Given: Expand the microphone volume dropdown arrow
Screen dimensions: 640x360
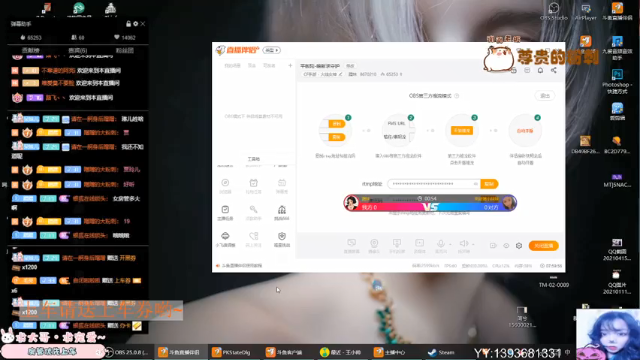Looking at the screenshot, I should pos(450,244).
